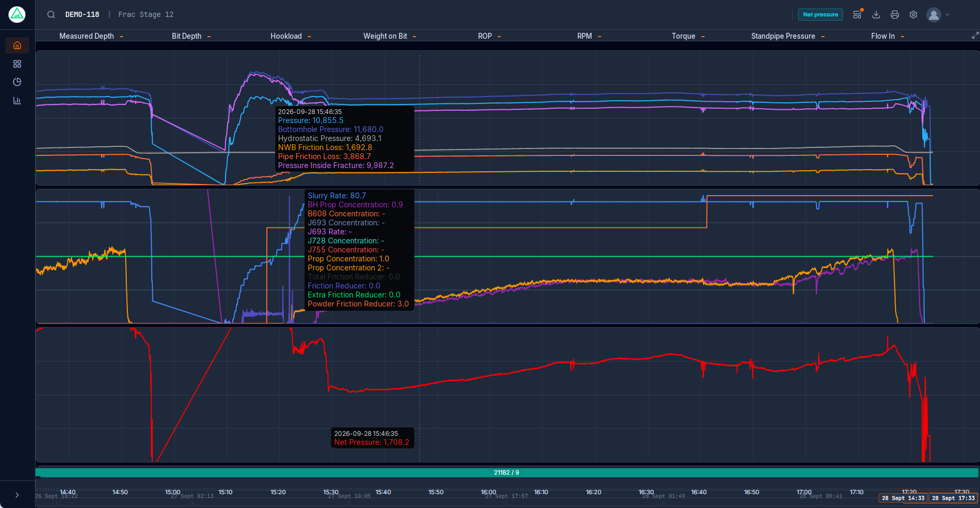The image size is (980, 508).
Task: Click the user avatar
Action: (x=934, y=14)
